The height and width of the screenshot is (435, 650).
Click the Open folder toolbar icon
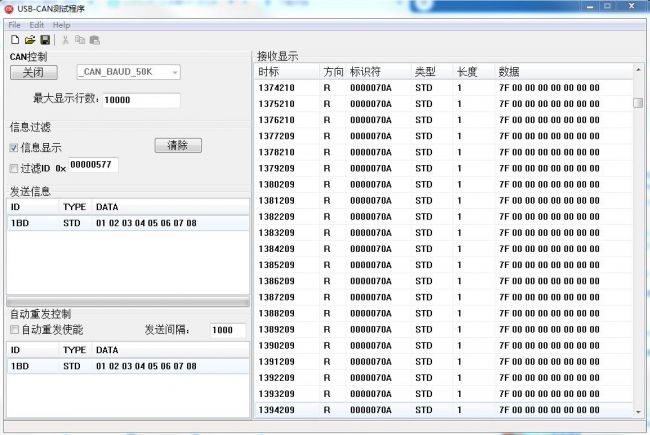click(30, 40)
